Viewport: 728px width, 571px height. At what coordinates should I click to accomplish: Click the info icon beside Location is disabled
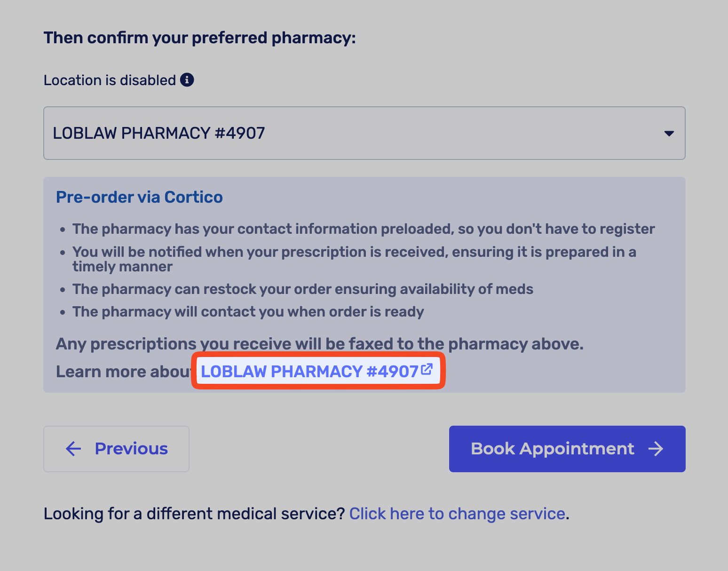187,80
